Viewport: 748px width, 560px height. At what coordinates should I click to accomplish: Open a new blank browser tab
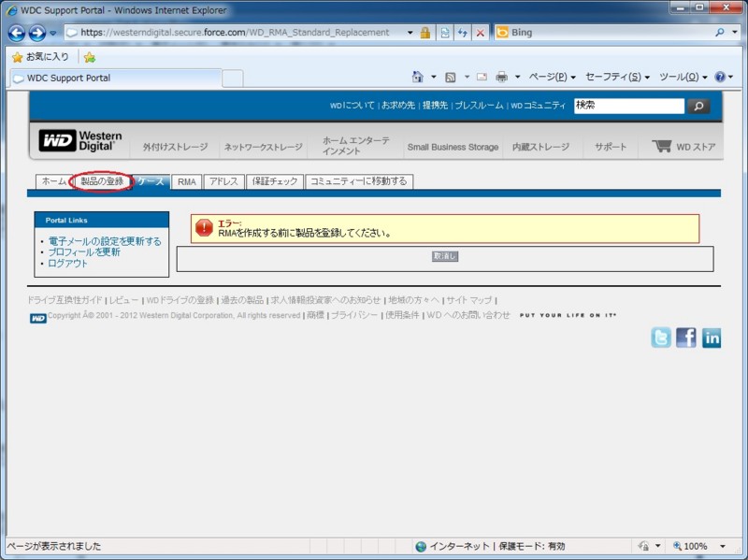pos(232,79)
